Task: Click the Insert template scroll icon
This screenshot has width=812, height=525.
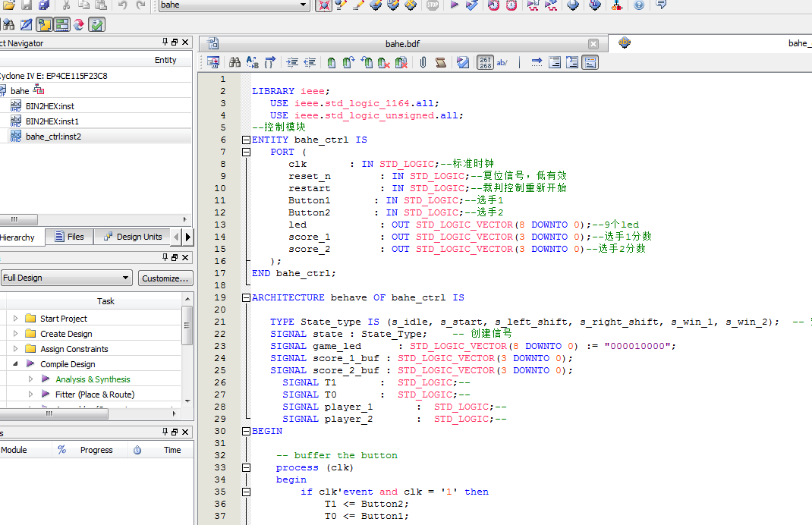Action: tap(441, 63)
